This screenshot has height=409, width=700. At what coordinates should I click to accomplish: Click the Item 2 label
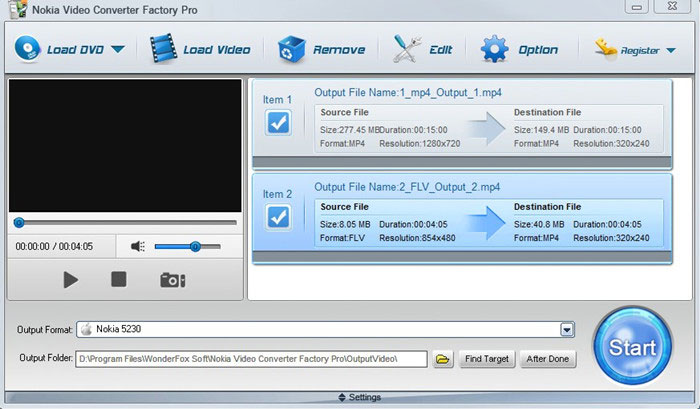click(x=277, y=194)
